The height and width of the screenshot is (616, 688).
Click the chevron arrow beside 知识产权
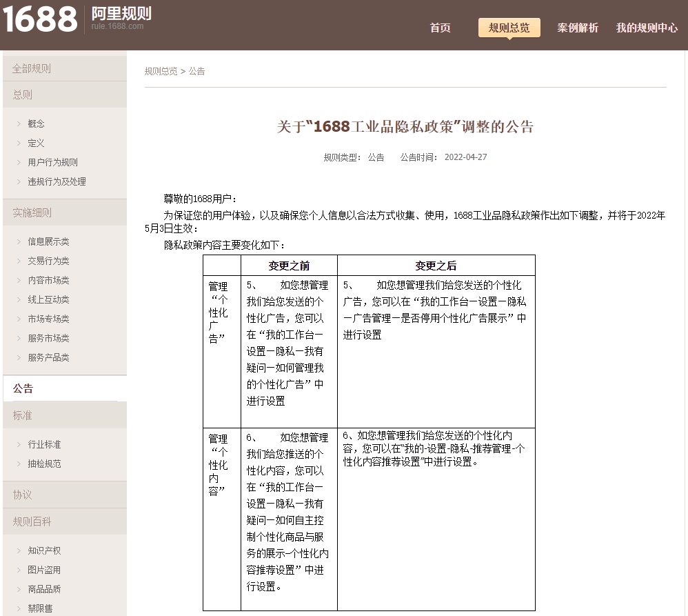[x=19, y=550]
